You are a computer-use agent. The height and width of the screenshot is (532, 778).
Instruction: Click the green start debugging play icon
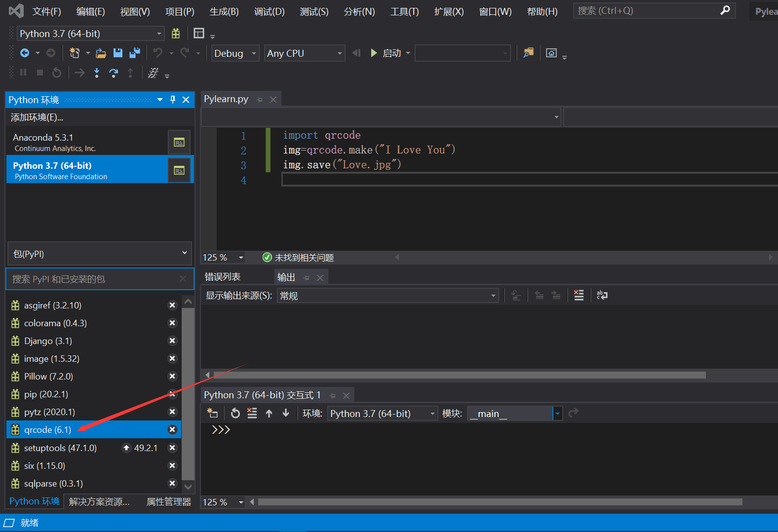click(x=374, y=53)
